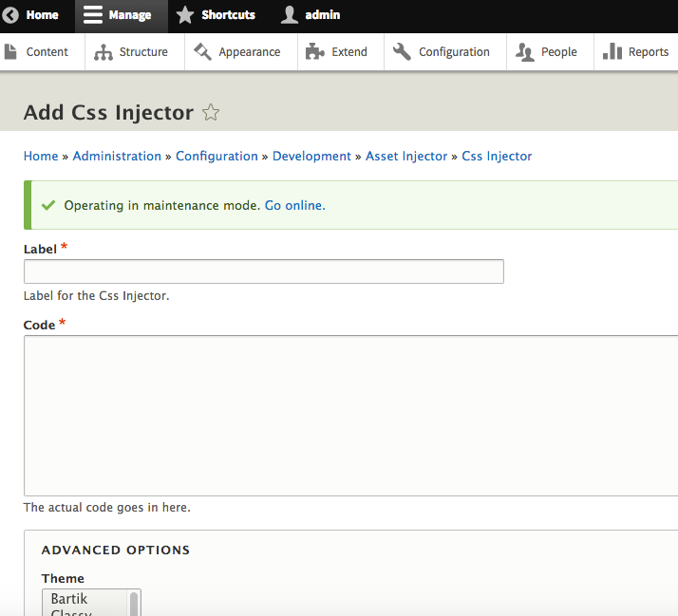
Task: Open the Home toolbar item
Action: (37, 16)
